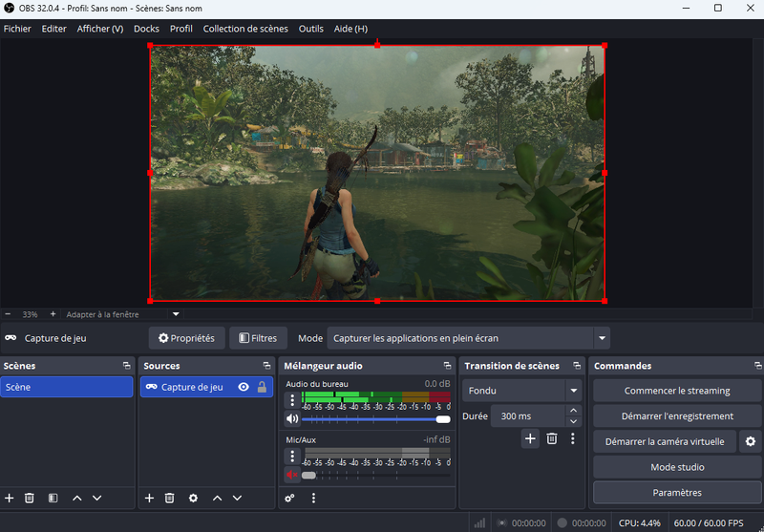This screenshot has height=532, width=764.
Task: Open Profil menu
Action: pyautogui.click(x=181, y=29)
